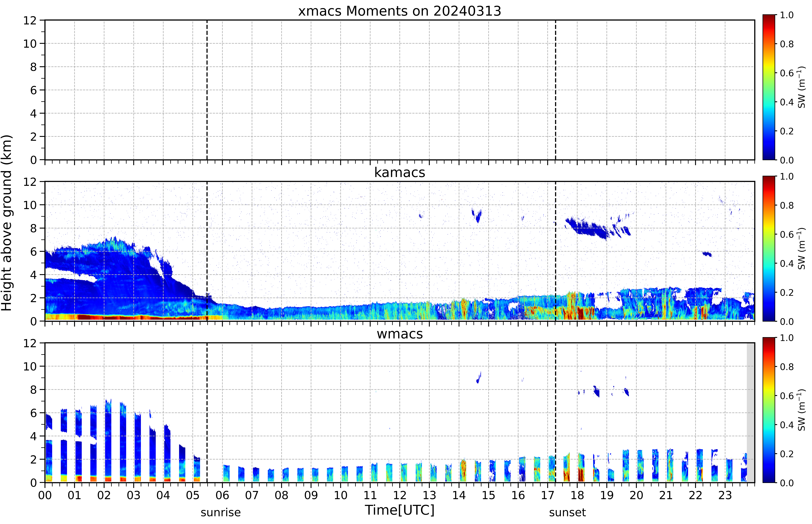Click the sunset dashed line in xmacs panel
The image size is (812, 524).
(x=556, y=90)
